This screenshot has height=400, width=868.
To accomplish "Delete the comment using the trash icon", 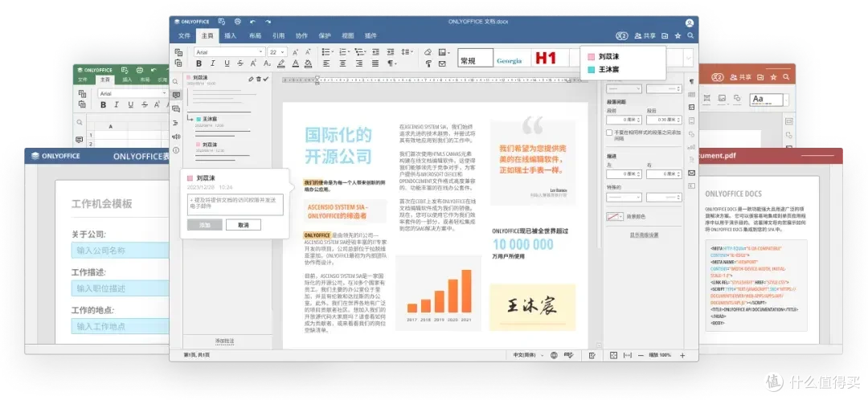I will (258, 79).
